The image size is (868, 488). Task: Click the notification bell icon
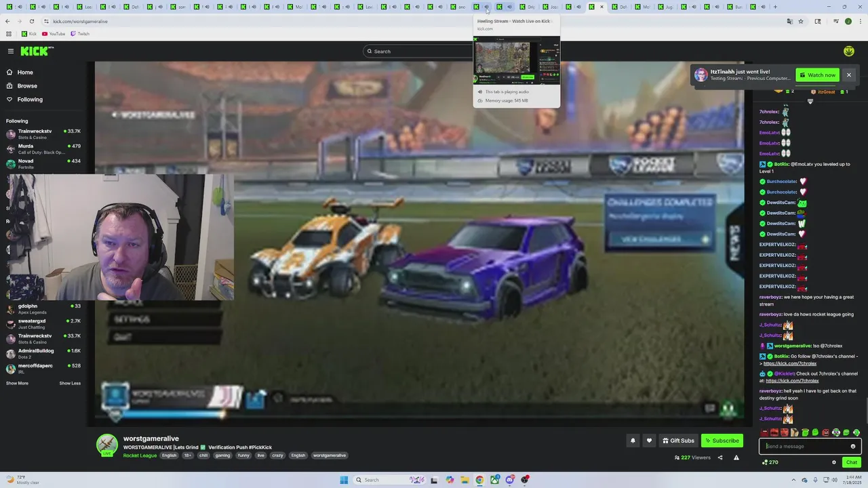[x=633, y=441]
